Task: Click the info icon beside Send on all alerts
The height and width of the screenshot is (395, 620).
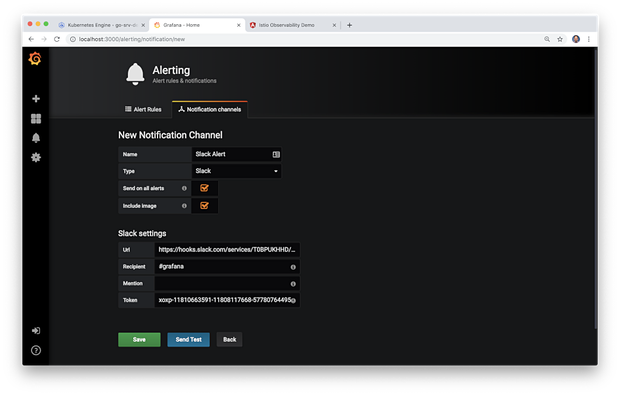Action: (184, 188)
